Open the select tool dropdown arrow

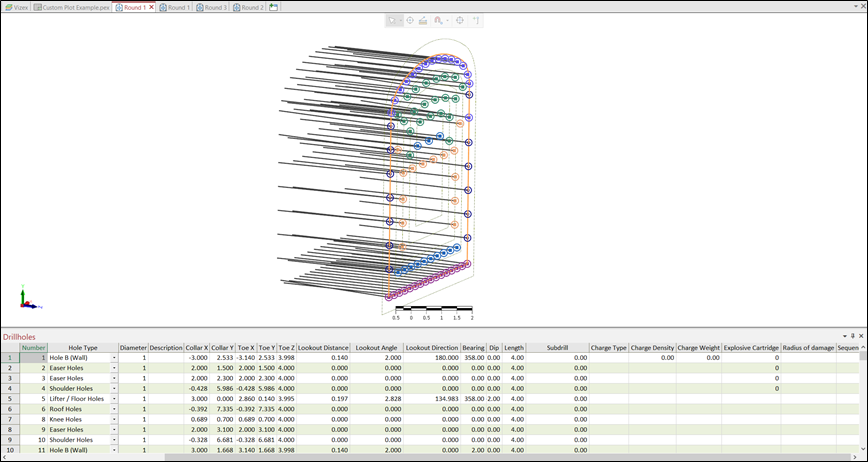(x=400, y=20)
